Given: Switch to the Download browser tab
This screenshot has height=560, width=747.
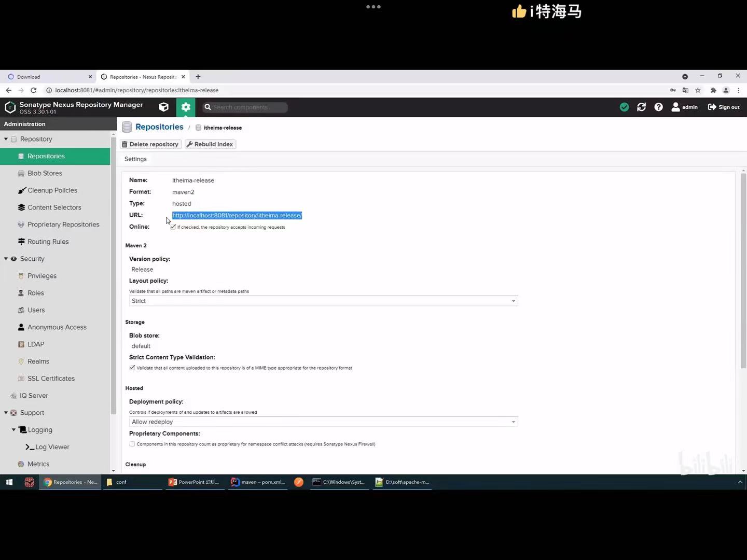Looking at the screenshot, I should pos(48,77).
